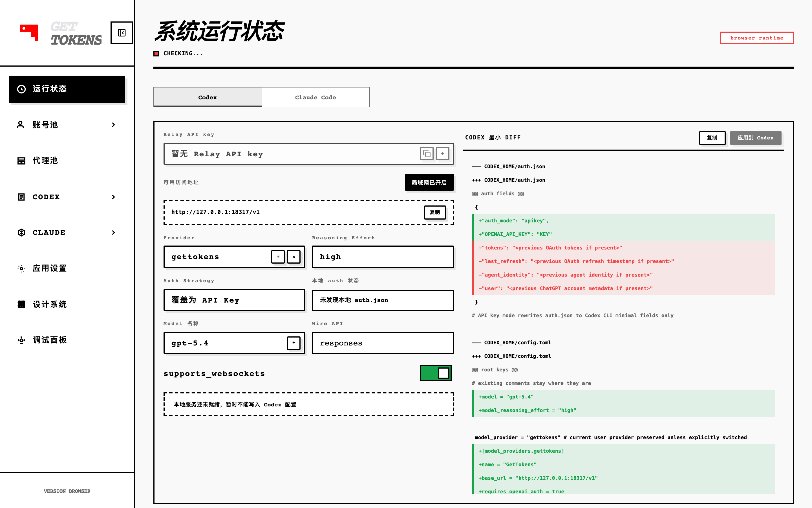
Task: Remove gettokens provider with the x icon
Action: click(294, 257)
